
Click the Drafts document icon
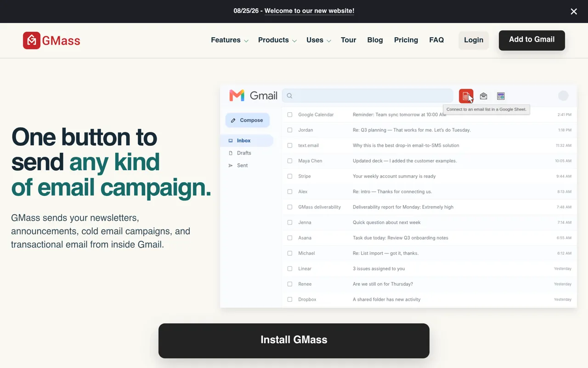click(x=231, y=153)
